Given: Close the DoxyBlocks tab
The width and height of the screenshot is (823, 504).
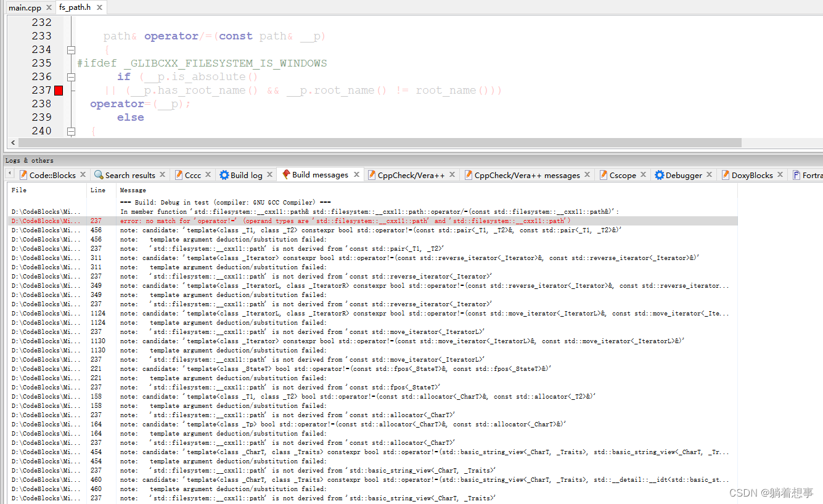Looking at the screenshot, I should [781, 175].
